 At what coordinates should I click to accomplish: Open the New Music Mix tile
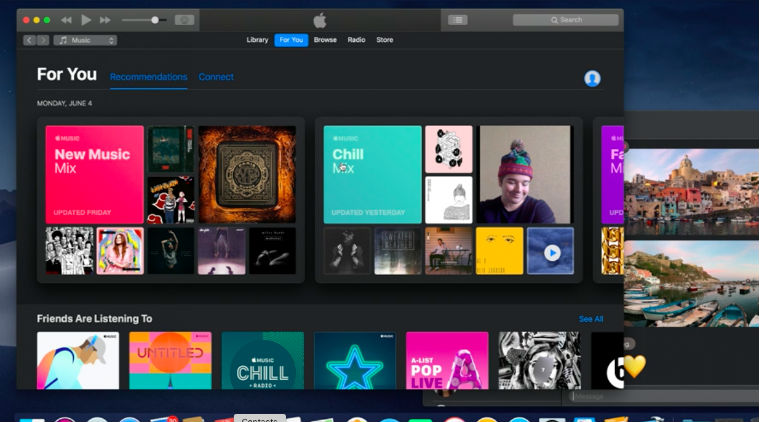94,175
